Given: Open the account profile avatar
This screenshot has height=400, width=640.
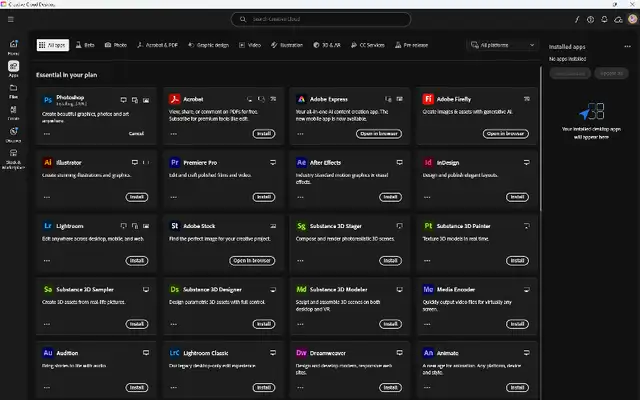Looking at the screenshot, I should [x=632, y=19].
